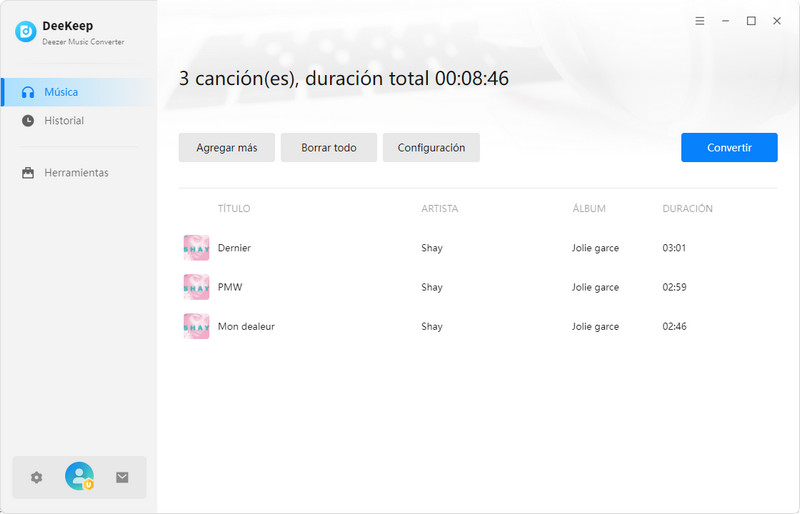Click the clock icon beside Historial
Image resolution: width=800 pixels, height=514 pixels.
click(x=28, y=120)
